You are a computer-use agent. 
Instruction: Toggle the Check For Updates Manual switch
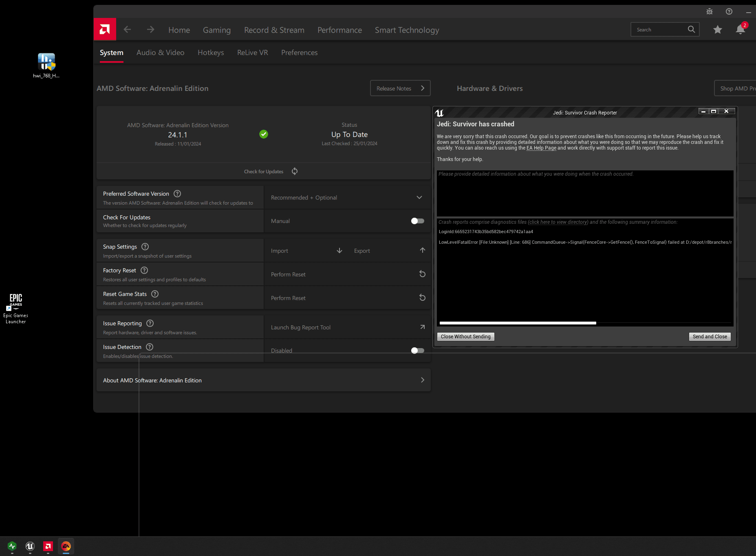tap(418, 221)
